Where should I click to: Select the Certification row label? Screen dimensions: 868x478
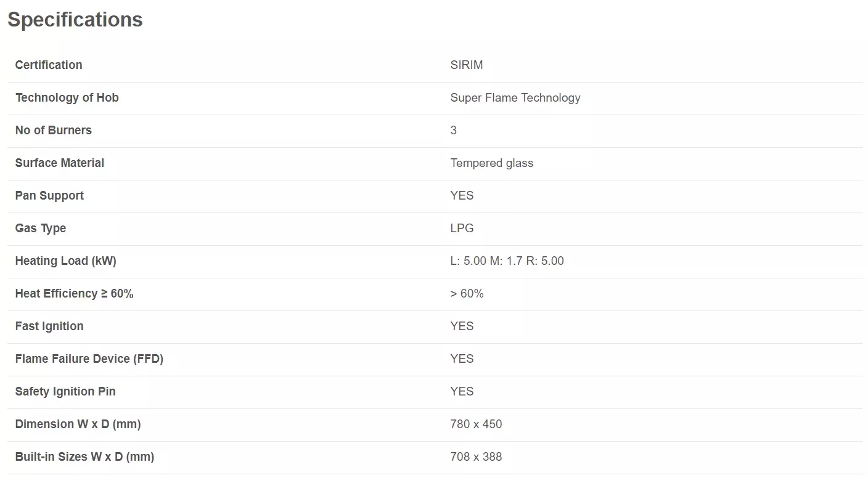point(49,65)
